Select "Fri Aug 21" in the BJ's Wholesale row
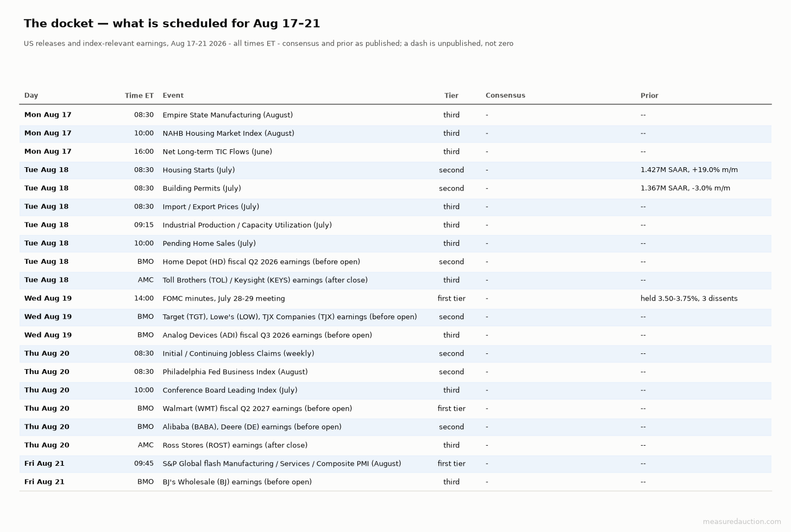791x532 pixels. 45,482
